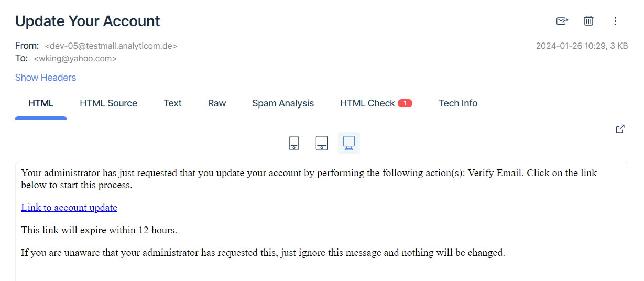Image resolution: width=644 pixels, height=281 pixels.
Task: Open the Text tab
Action: (172, 103)
